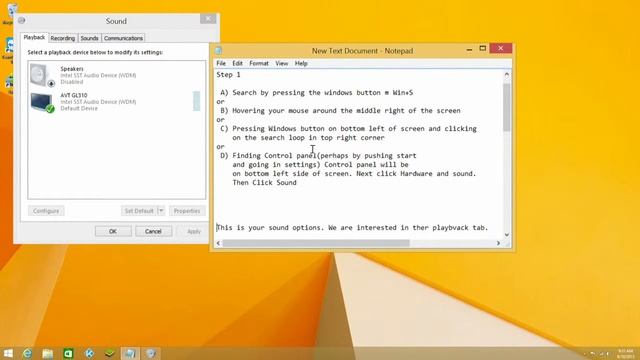Image resolution: width=640 pixels, height=360 pixels.
Task: Click Notepad vertical scrollbar thumb
Action: tap(507, 108)
